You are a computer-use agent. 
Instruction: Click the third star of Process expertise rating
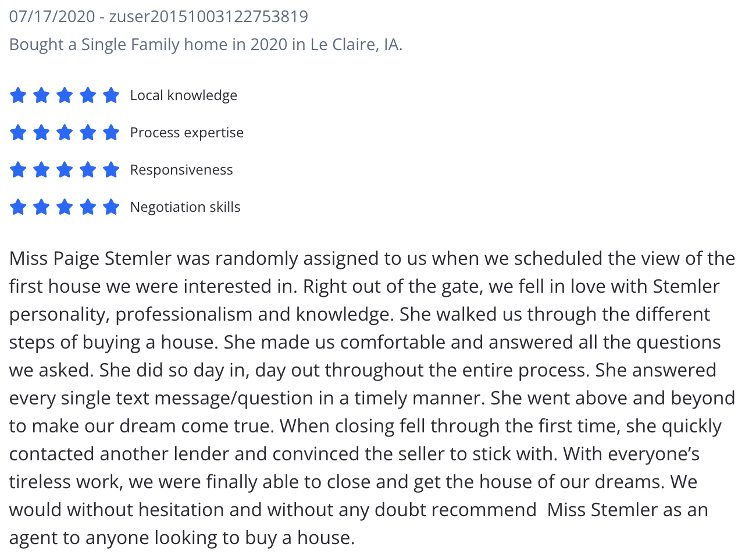click(65, 132)
